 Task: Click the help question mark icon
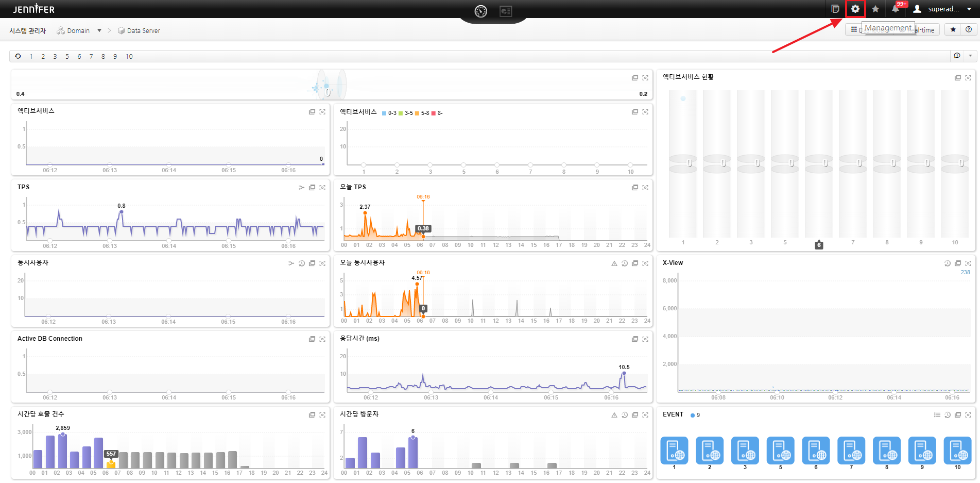(969, 30)
